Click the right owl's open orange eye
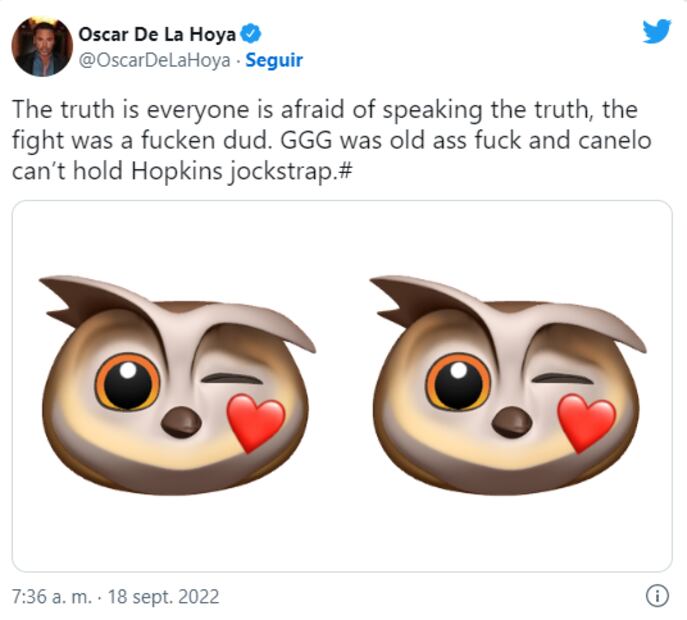The image size is (687, 620). click(x=458, y=381)
